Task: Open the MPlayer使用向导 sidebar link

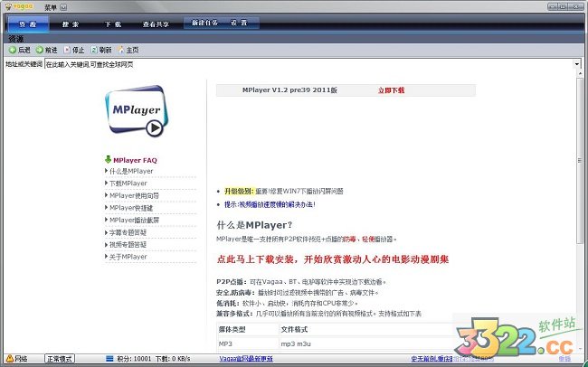Action: (x=134, y=195)
